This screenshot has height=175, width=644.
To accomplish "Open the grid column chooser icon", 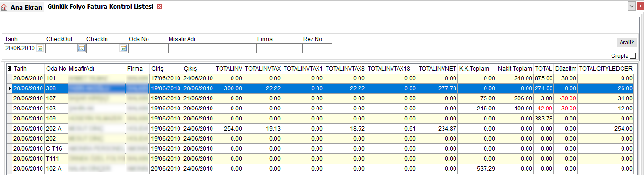I will (9, 69).
